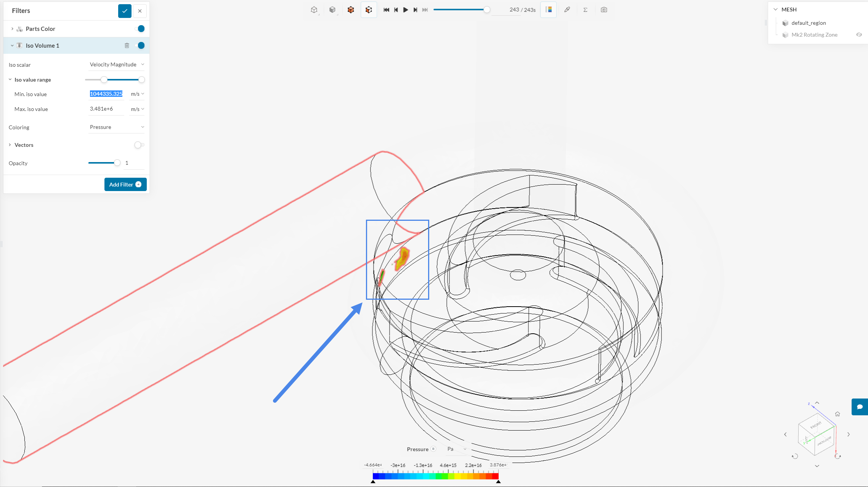Screen dimensions: 868x487
Task: Enable the Vectors toggle
Action: (x=139, y=145)
